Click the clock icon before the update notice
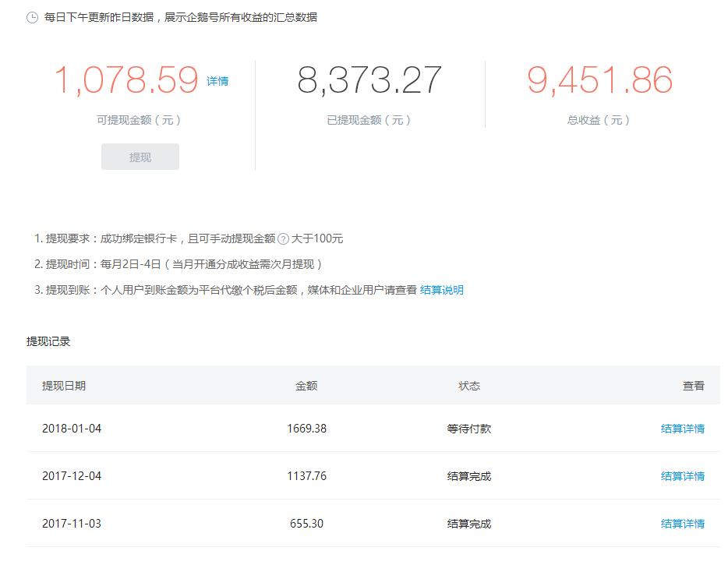The image size is (728, 565). click(x=30, y=14)
